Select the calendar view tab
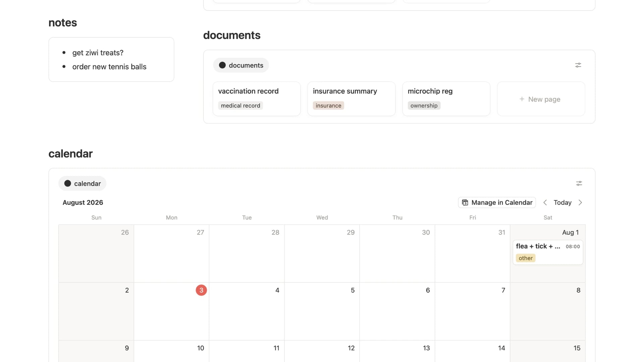 click(83, 183)
